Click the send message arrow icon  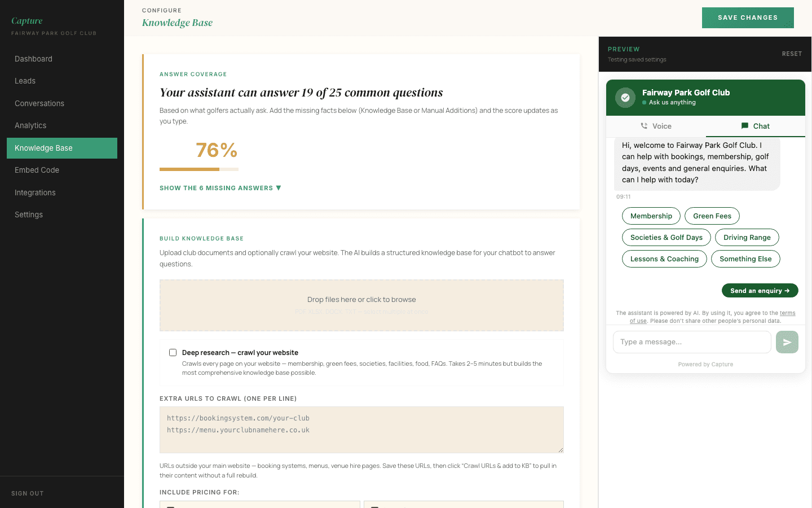(787, 342)
